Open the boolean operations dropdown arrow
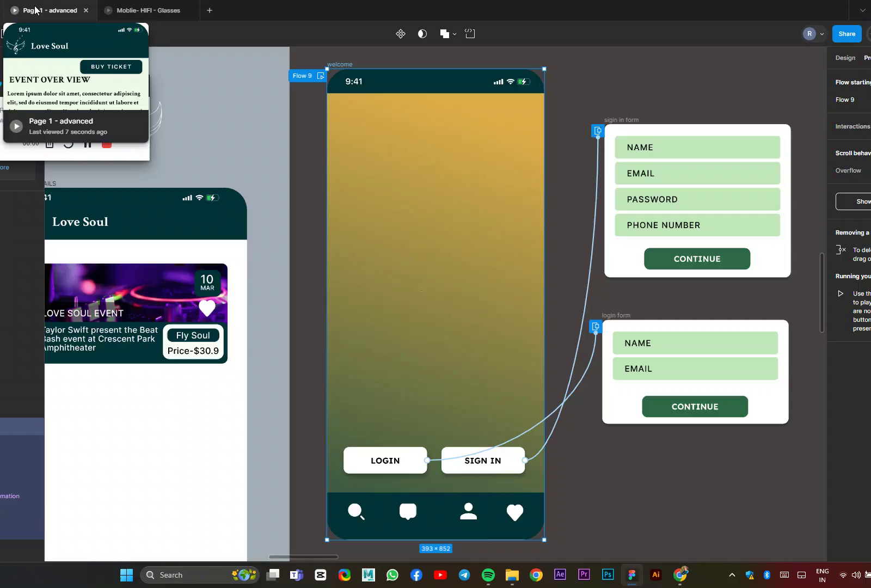The width and height of the screenshot is (871, 588). pyautogui.click(x=455, y=34)
